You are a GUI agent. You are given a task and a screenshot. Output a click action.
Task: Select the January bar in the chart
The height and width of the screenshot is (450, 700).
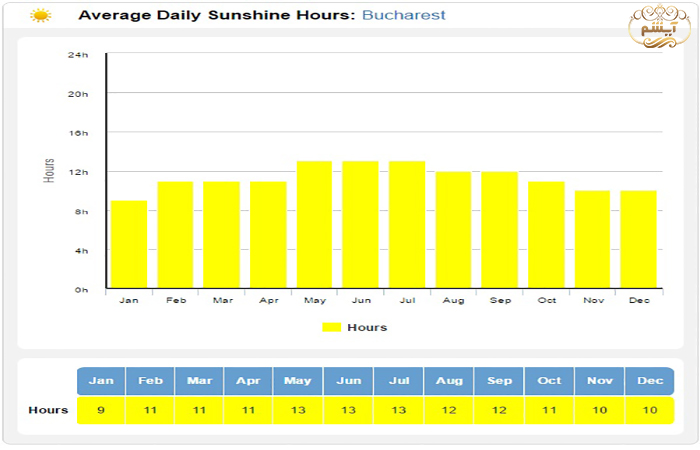(129, 245)
